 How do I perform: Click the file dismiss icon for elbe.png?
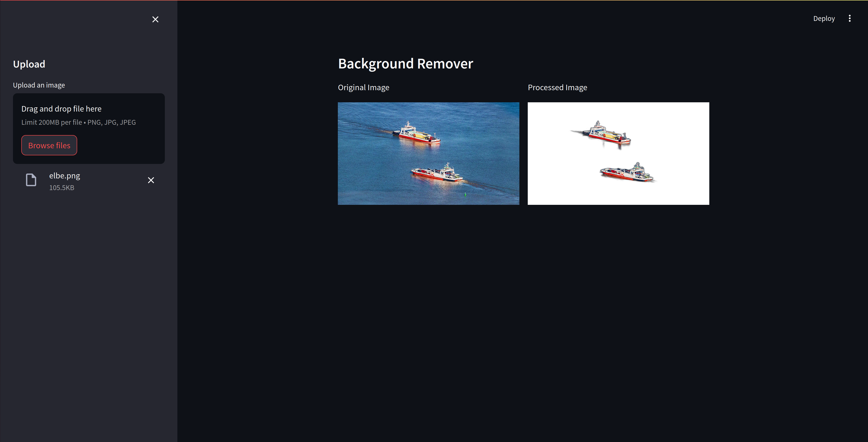tap(151, 180)
